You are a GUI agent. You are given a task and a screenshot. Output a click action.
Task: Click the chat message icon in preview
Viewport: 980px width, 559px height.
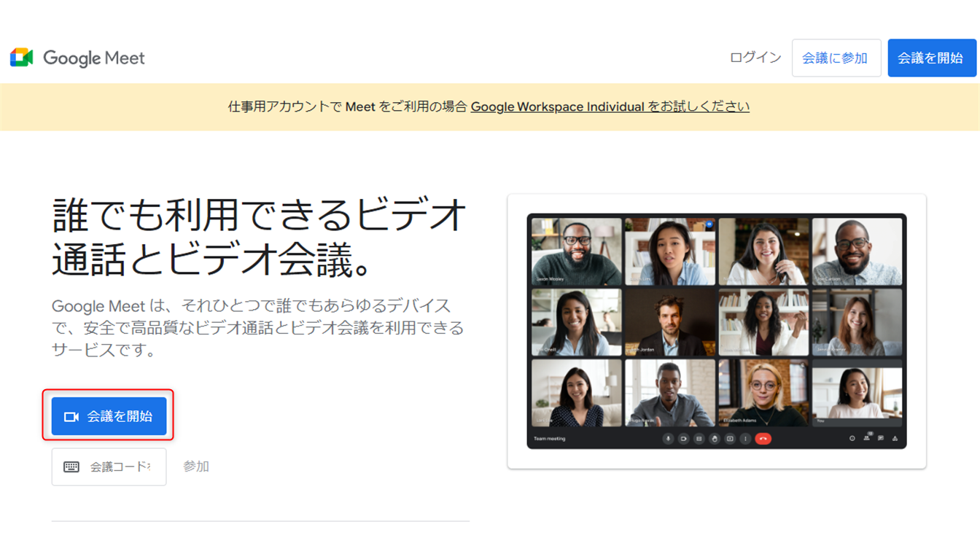point(881,439)
